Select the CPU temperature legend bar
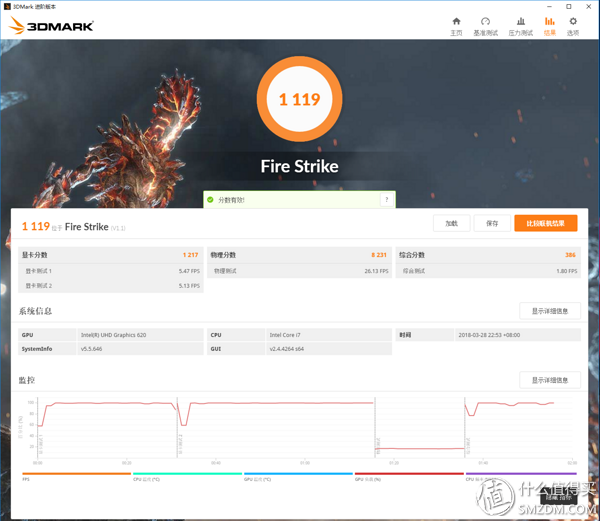The height and width of the screenshot is (521, 600). tap(187, 476)
